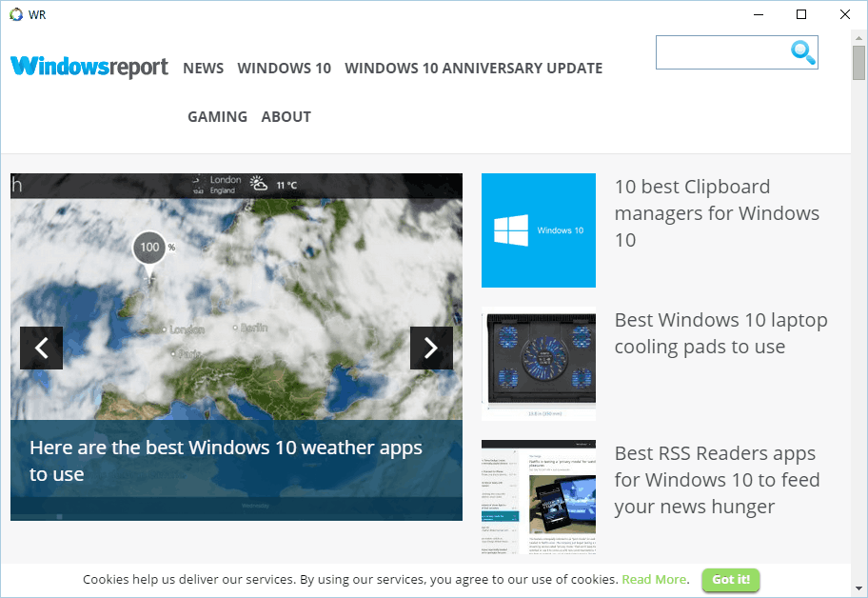Close the WR window

click(845, 14)
